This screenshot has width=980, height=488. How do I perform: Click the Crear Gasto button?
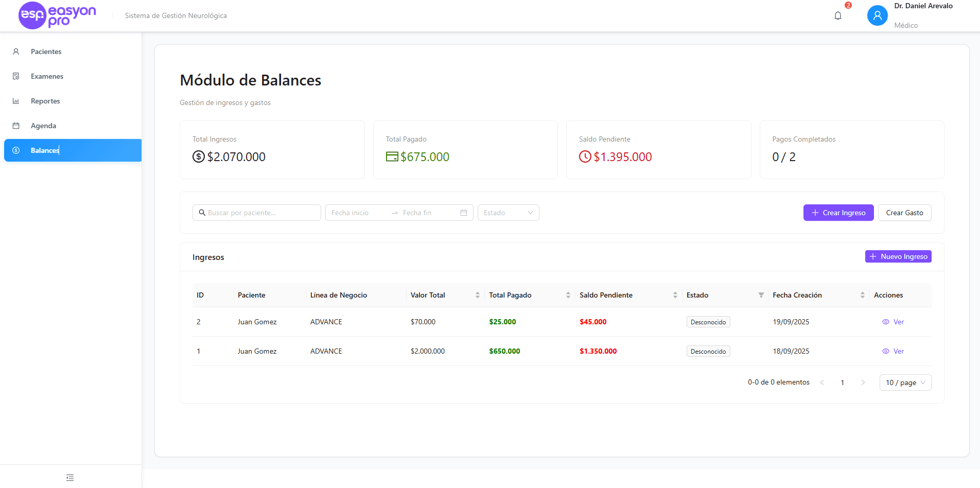904,212
